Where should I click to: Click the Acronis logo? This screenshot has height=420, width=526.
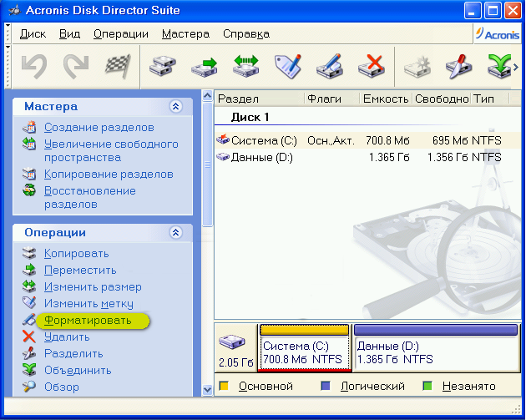tap(498, 34)
